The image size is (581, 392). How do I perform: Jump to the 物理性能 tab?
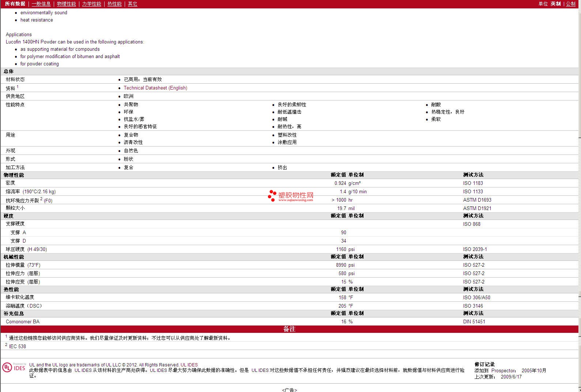66,4
